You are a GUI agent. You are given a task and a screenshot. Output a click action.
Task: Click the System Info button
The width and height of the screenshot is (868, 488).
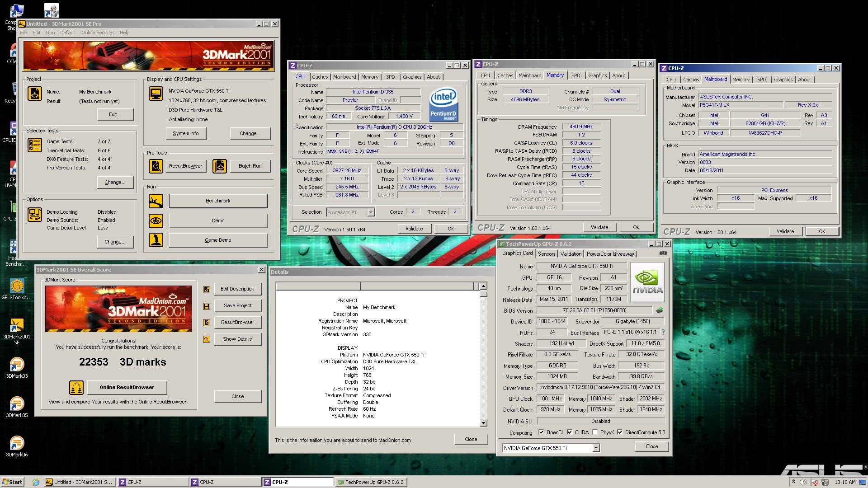click(186, 134)
